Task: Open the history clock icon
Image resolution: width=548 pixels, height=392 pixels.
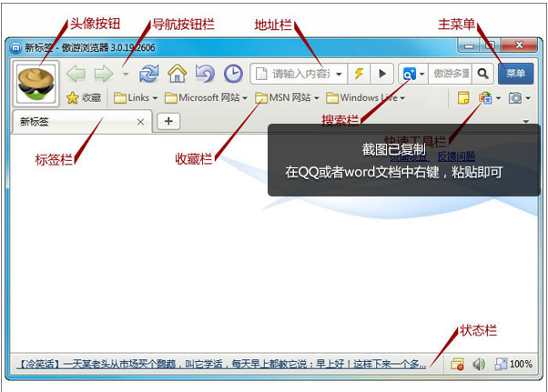Action: (233, 74)
